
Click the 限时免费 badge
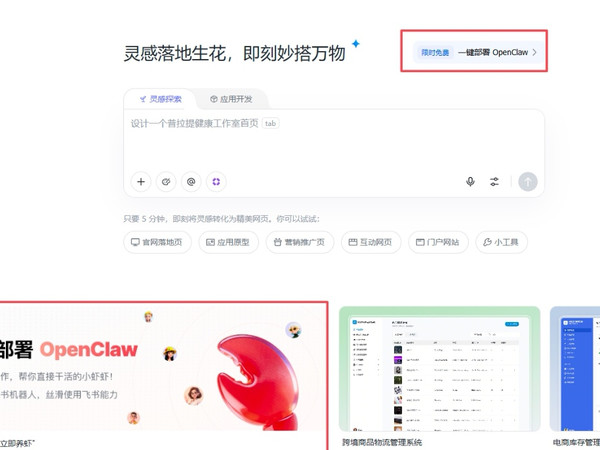(435, 52)
